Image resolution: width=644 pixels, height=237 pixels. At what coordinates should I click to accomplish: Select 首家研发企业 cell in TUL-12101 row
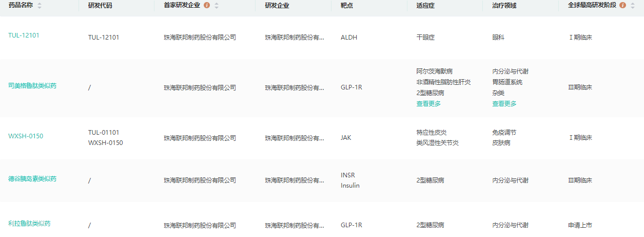200,38
